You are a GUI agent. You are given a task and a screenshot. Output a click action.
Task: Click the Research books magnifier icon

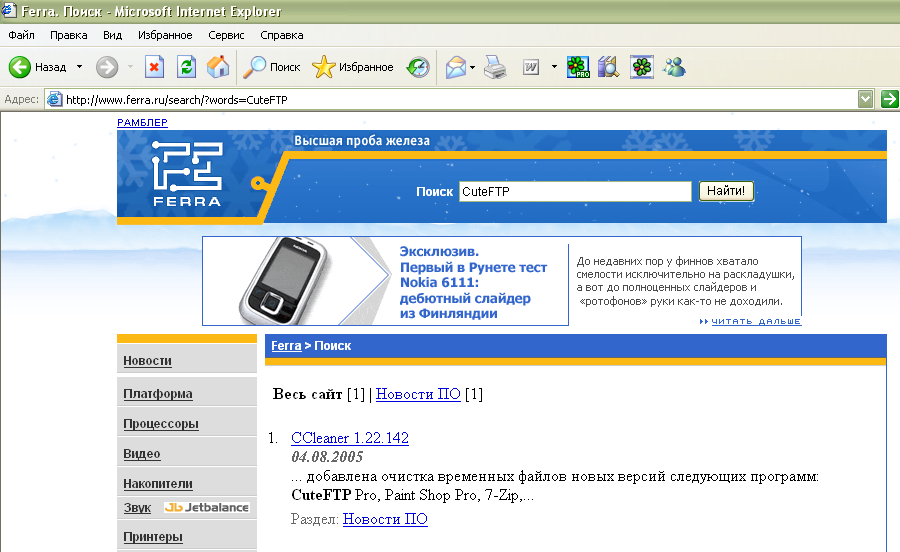(x=608, y=67)
